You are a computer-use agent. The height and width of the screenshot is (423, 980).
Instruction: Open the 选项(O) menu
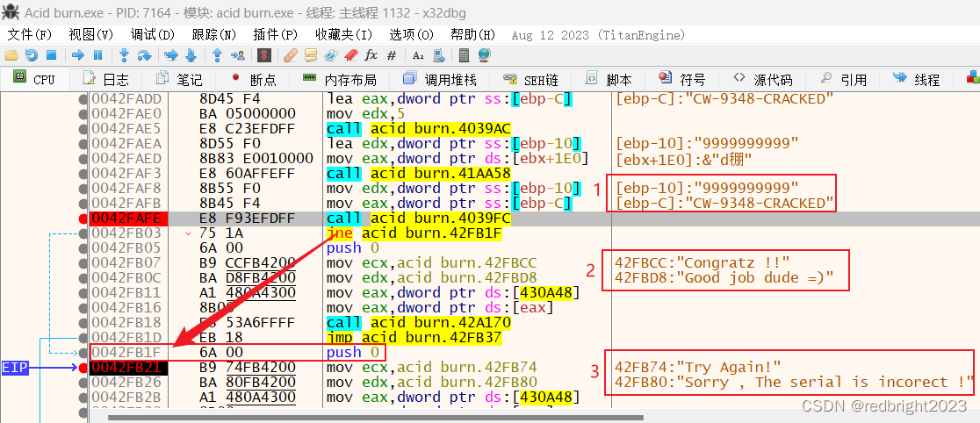pyautogui.click(x=411, y=34)
